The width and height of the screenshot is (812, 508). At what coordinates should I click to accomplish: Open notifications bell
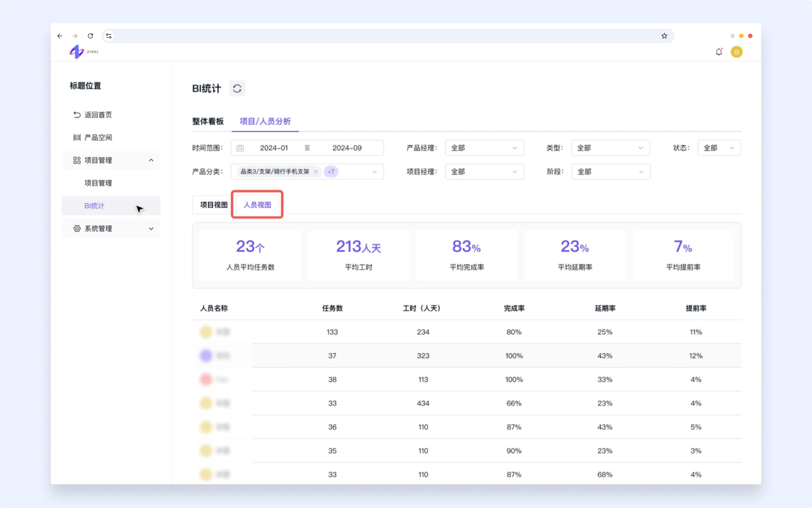click(719, 52)
